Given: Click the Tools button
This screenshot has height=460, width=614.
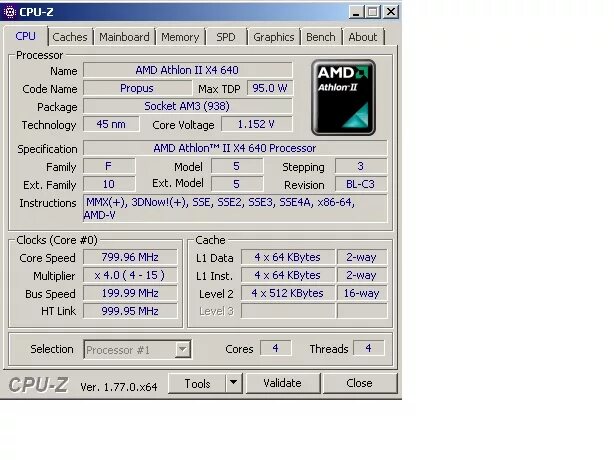Looking at the screenshot, I should [197, 383].
